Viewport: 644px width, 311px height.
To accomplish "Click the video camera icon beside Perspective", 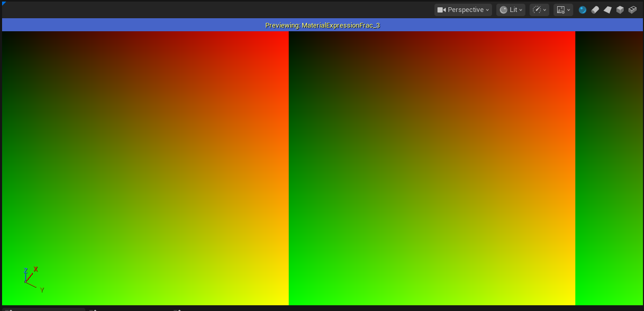I will 442,10.
